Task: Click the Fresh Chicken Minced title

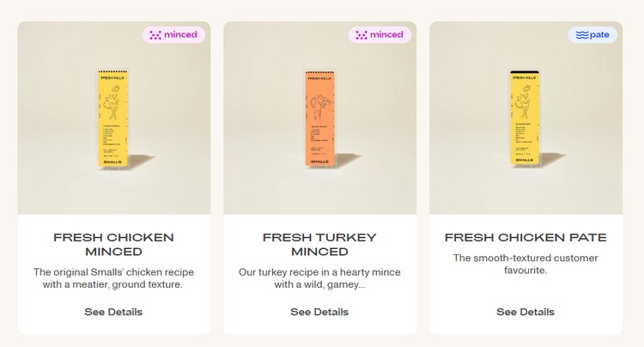Action: click(x=113, y=244)
